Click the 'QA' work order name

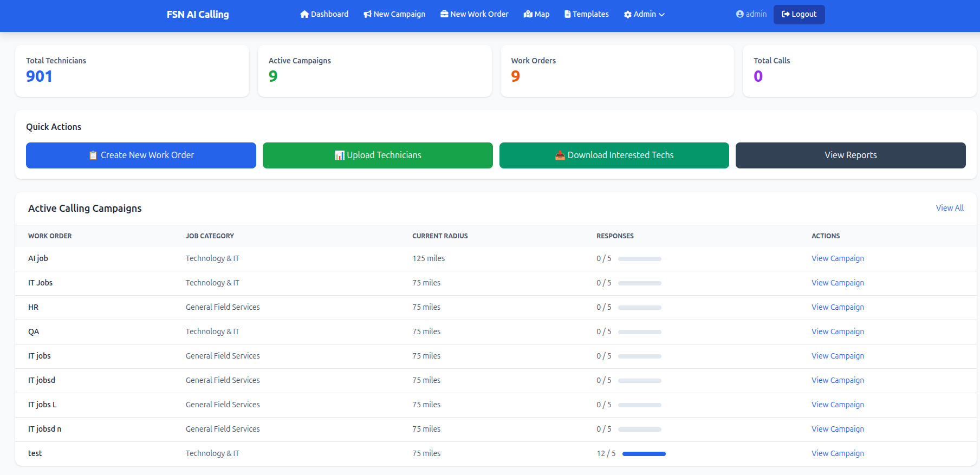34,331
